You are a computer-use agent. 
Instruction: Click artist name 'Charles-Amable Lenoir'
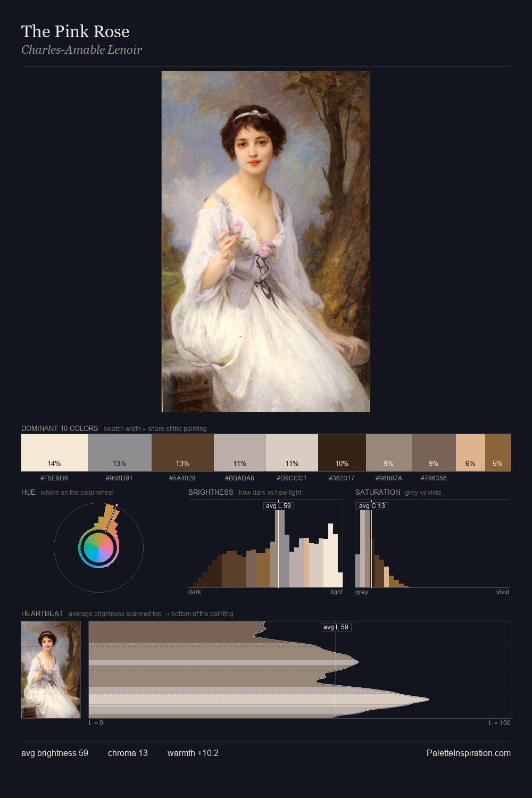pyautogui.click(x=81, y=50)
